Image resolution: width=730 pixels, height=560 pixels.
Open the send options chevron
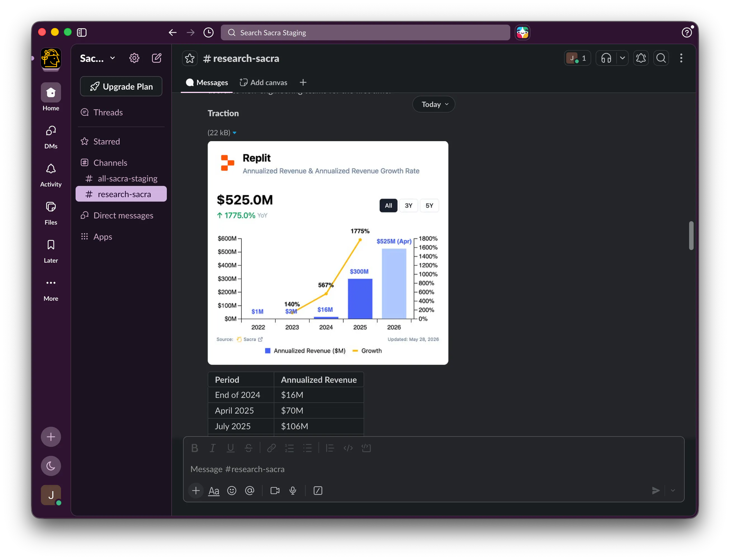tap(673, 490)
